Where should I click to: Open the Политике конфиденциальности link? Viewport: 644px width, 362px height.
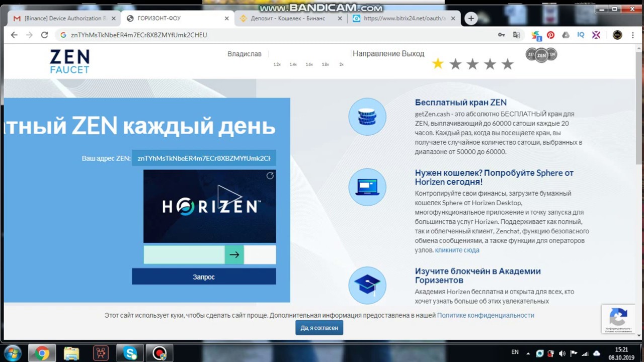click(486, 315)
